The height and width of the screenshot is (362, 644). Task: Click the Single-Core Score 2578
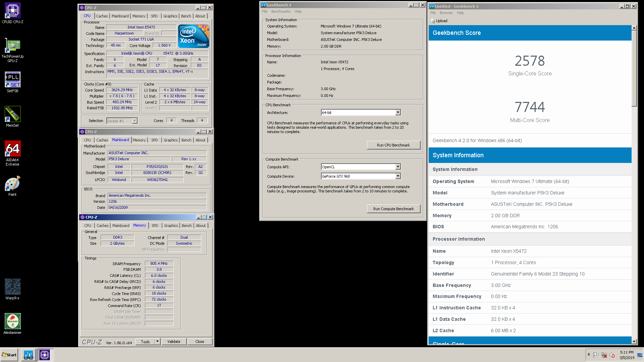[530, 61]
